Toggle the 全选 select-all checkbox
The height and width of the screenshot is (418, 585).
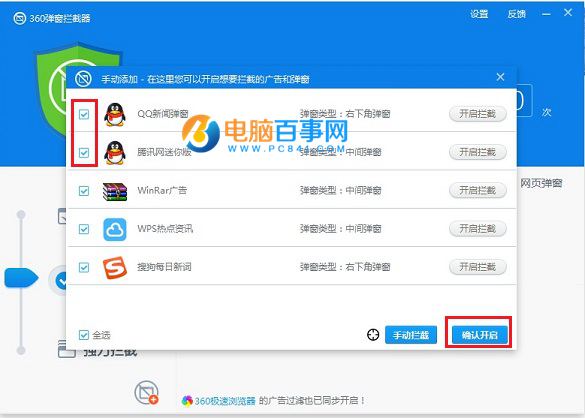click(84, 335)
